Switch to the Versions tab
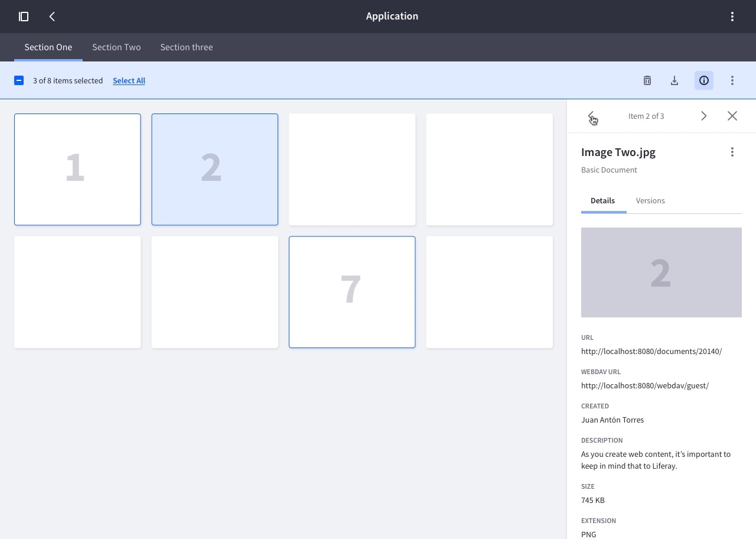Image resolution: width=756 pixels, height=539 pixels. pyautogui.click(x=650, y=201)
